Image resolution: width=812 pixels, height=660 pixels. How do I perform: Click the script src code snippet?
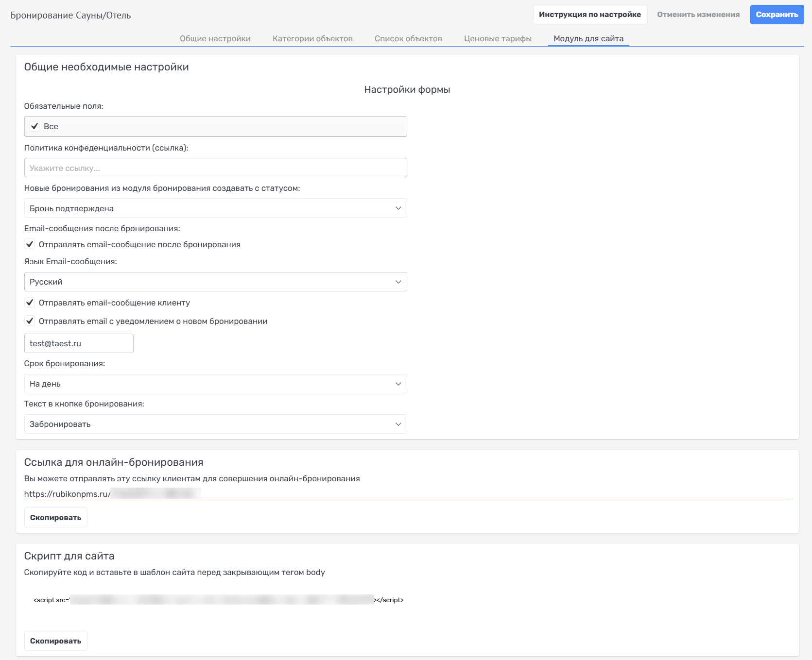pos(219,600)
